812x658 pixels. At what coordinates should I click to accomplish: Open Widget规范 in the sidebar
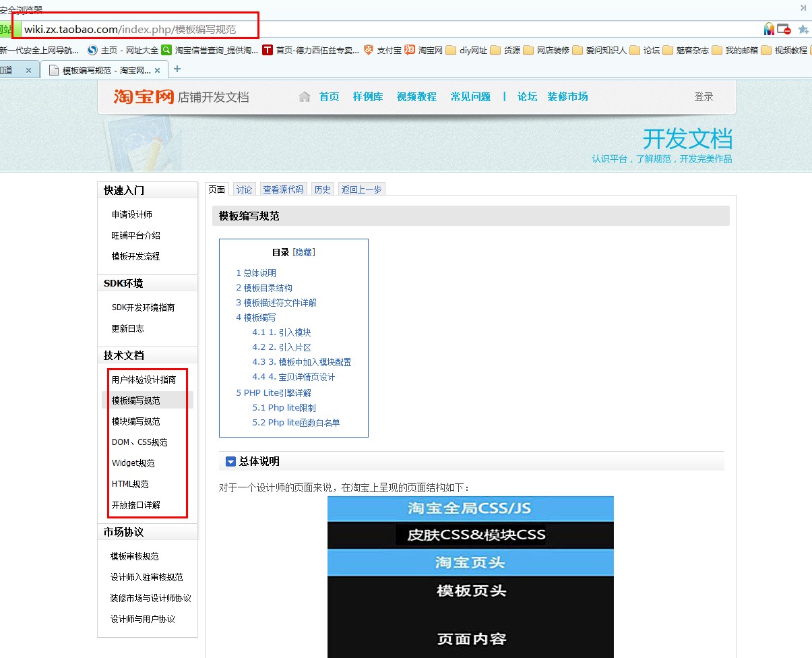[x=133, y=463]
